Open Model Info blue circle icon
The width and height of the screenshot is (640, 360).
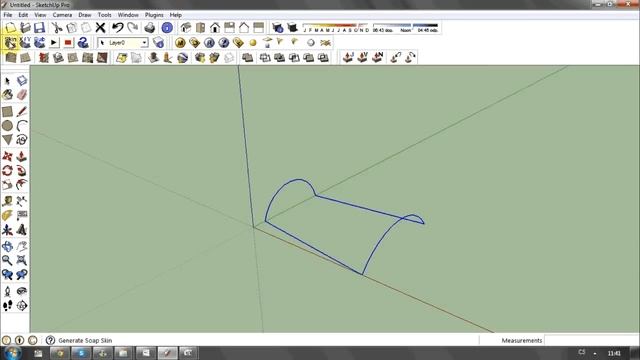[167, 28]
